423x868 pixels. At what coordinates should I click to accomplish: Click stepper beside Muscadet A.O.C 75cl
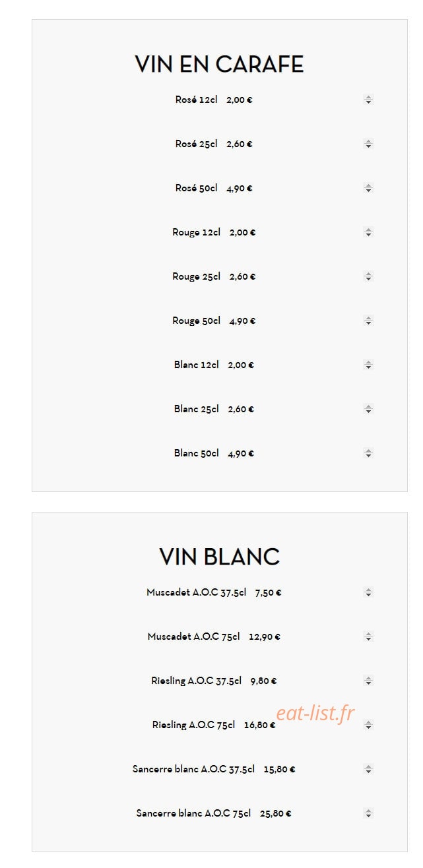[x=369, y=636]
